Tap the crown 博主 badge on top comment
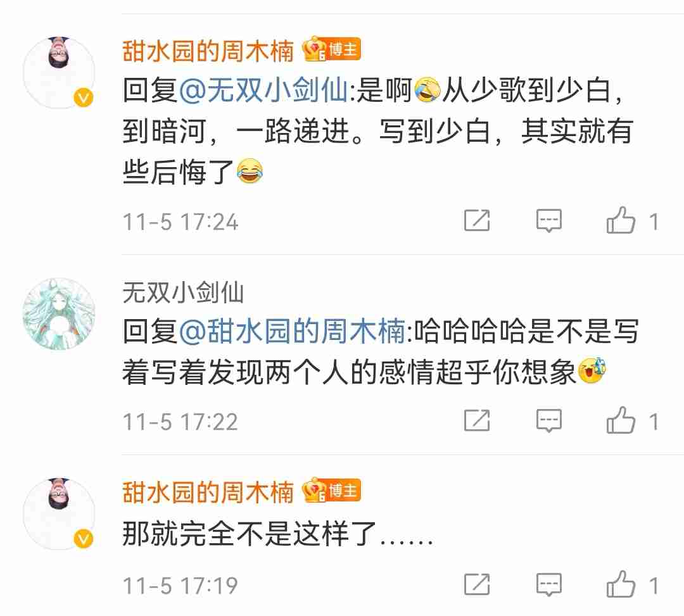684x616 pixels. coord(331,49)
